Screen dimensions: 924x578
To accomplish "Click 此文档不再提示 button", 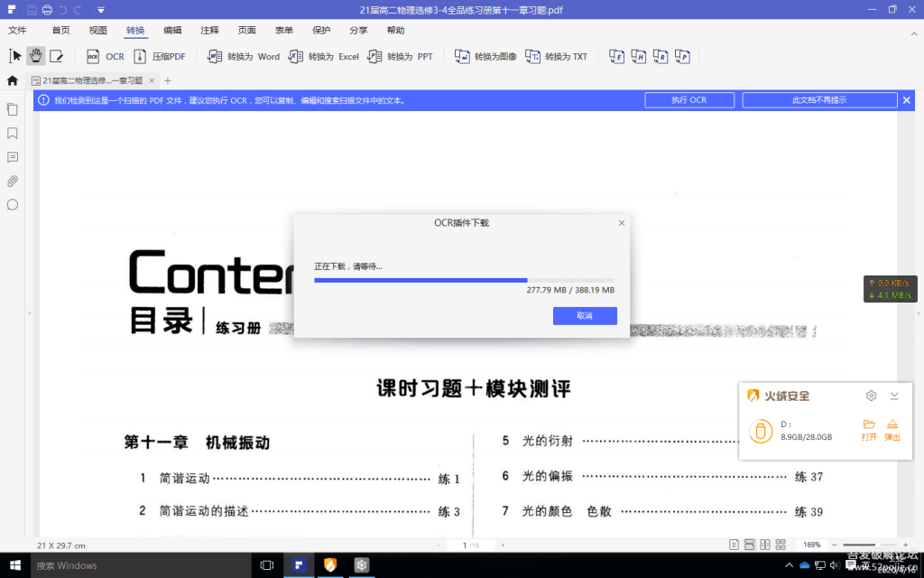I will 819,100.
